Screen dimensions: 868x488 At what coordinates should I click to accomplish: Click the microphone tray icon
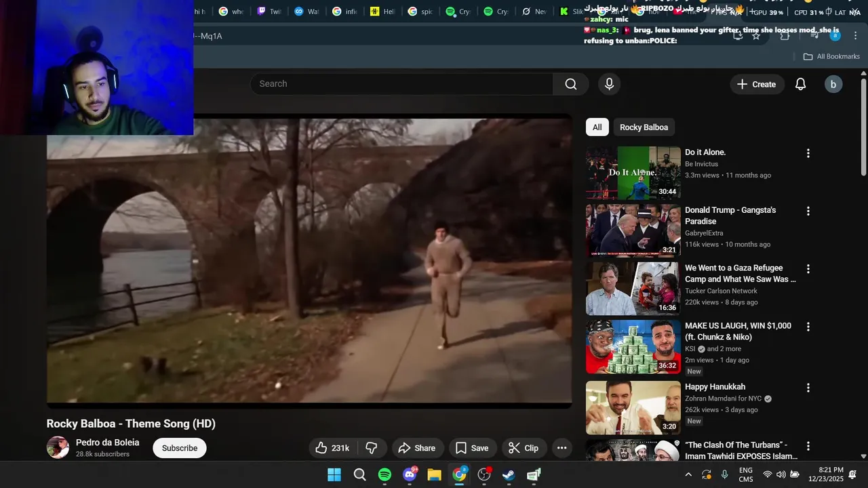(724, 474)
